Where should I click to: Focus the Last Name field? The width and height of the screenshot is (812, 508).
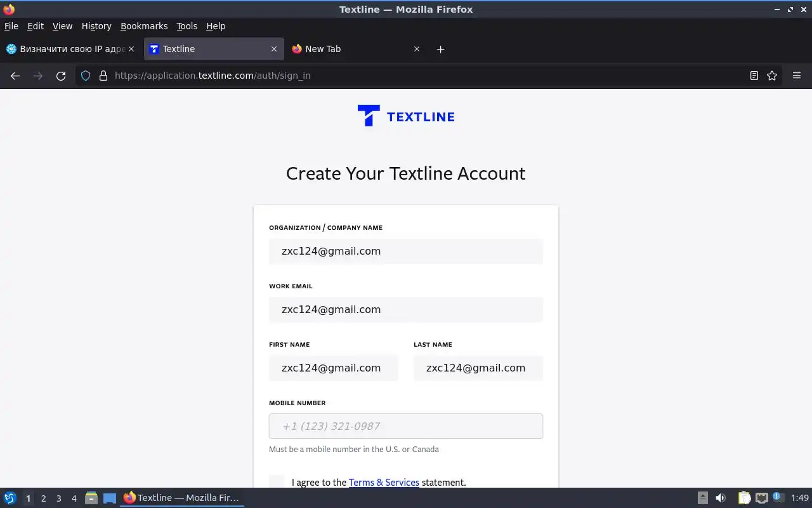coord(478,368)
